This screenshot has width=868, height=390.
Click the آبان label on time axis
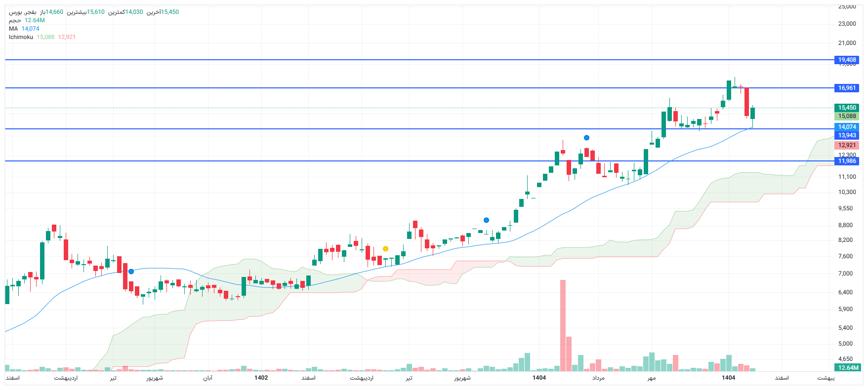[x=208, y=378]
